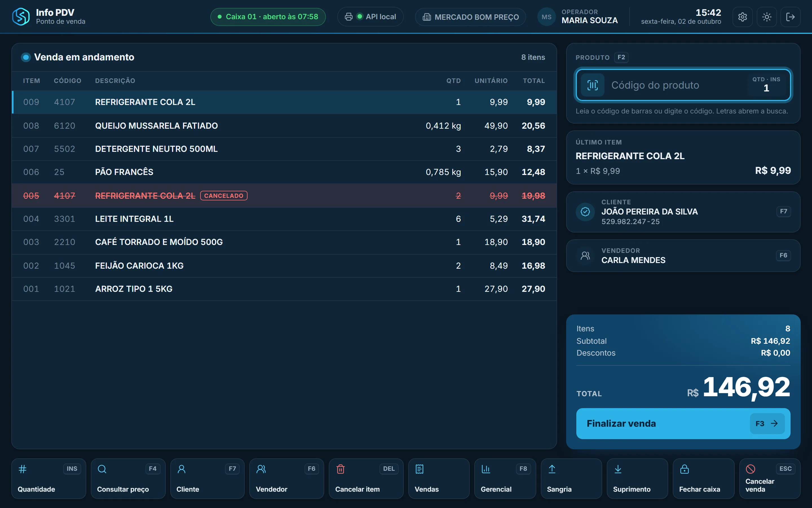Open the settings gear in header
The height and width of the screenshot is (508, 812).
(x=742, y=17)
